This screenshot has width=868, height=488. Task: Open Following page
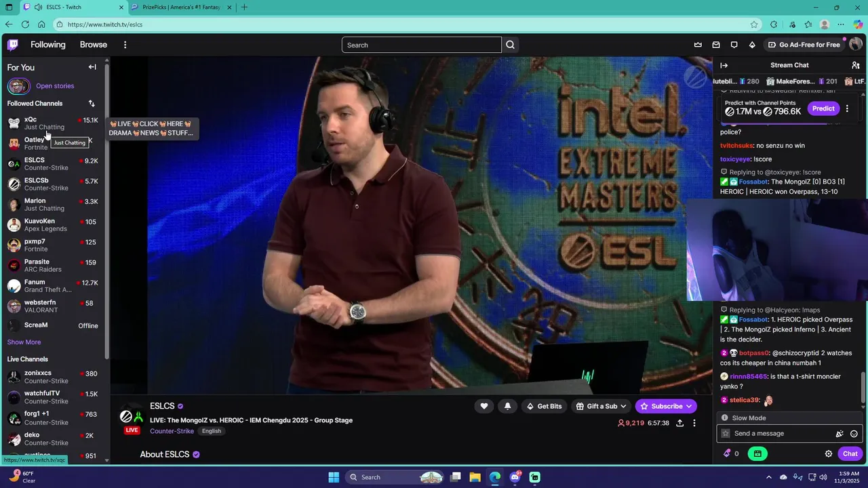48,45
